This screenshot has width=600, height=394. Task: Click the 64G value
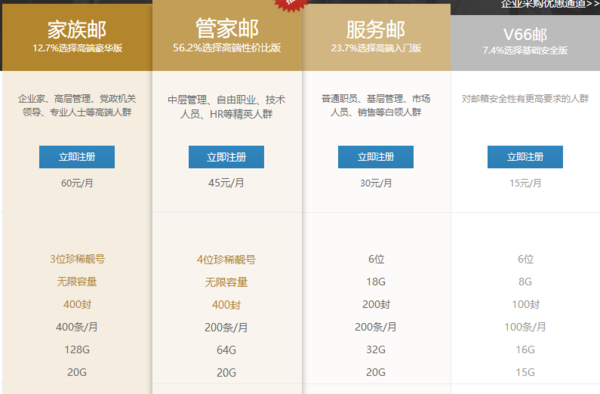226,350
